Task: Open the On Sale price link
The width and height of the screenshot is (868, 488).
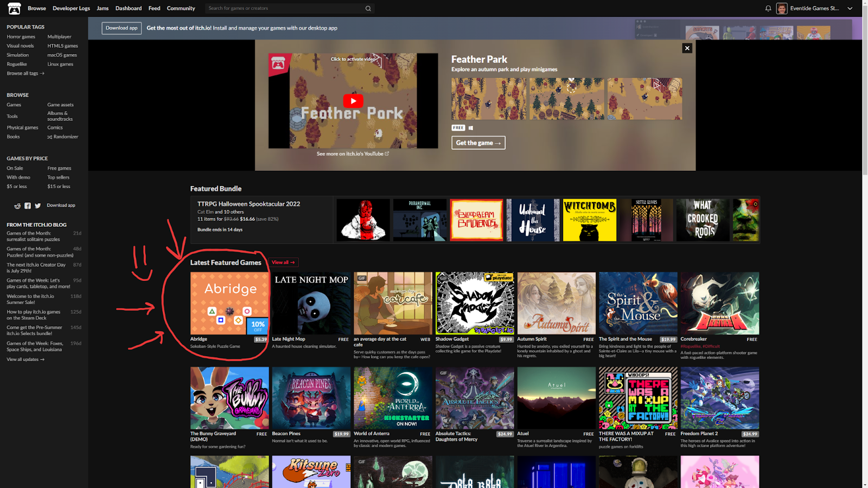Action: click(x=15, y=168)
